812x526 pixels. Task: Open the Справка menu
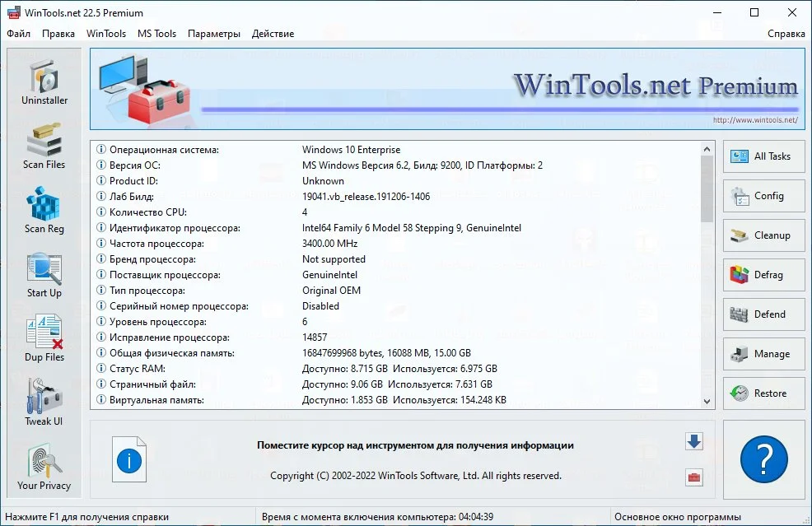point(786,34)
